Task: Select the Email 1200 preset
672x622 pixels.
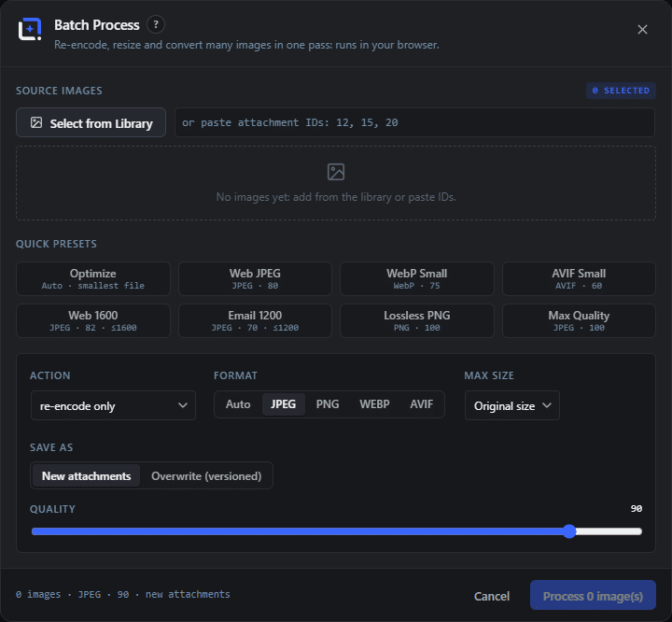Action: [x=255, y=321]
